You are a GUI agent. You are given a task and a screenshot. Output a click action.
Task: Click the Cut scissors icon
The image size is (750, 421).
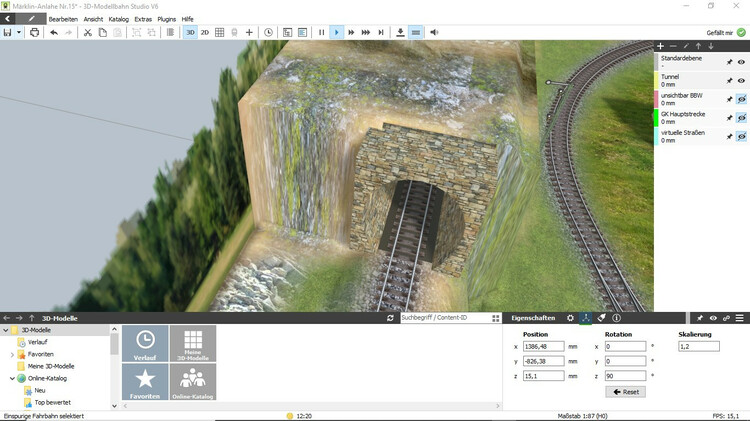coord(87,32)
